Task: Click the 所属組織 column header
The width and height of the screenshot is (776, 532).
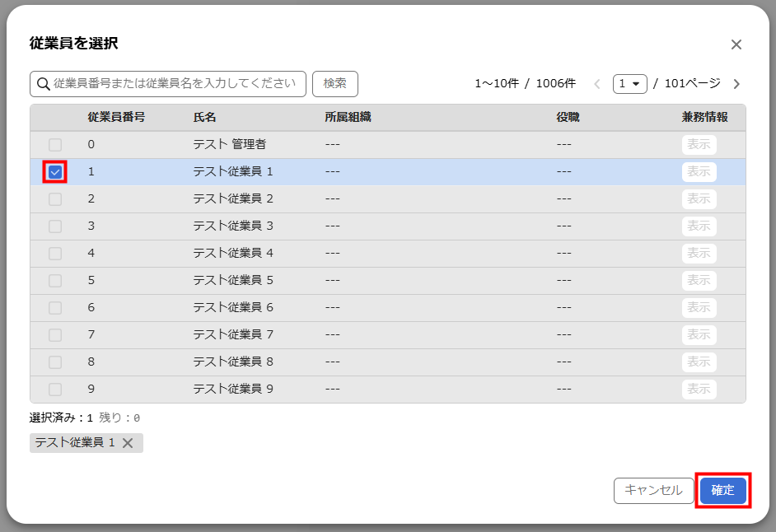Action: pos(348,118)
